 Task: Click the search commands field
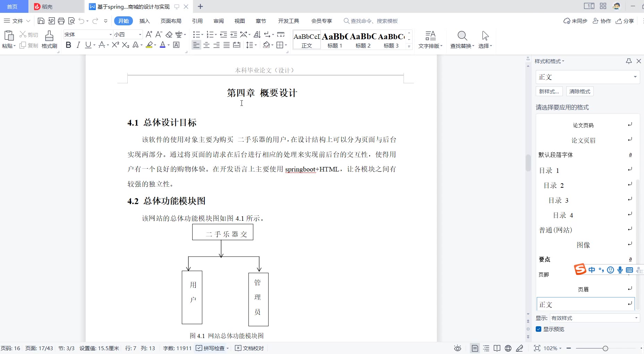point(371,21)
